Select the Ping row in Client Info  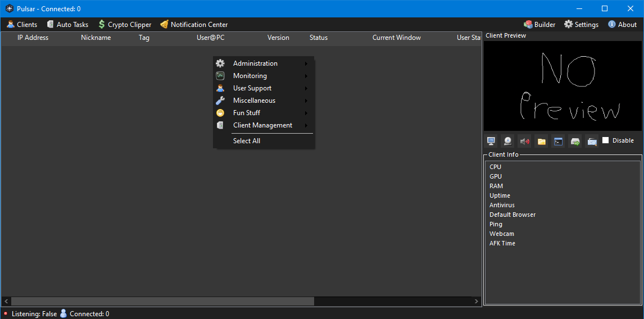pyautogui.click(x=563, y=224)
